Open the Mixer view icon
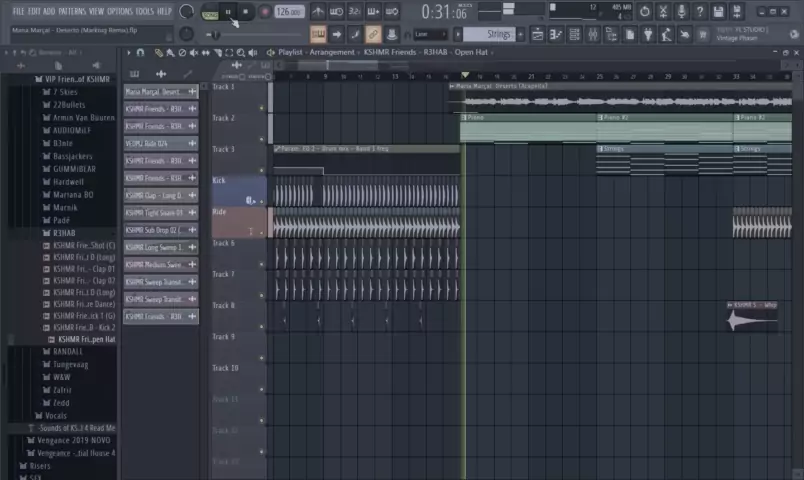This screenshot has height=480, width=804. [593, 34]
